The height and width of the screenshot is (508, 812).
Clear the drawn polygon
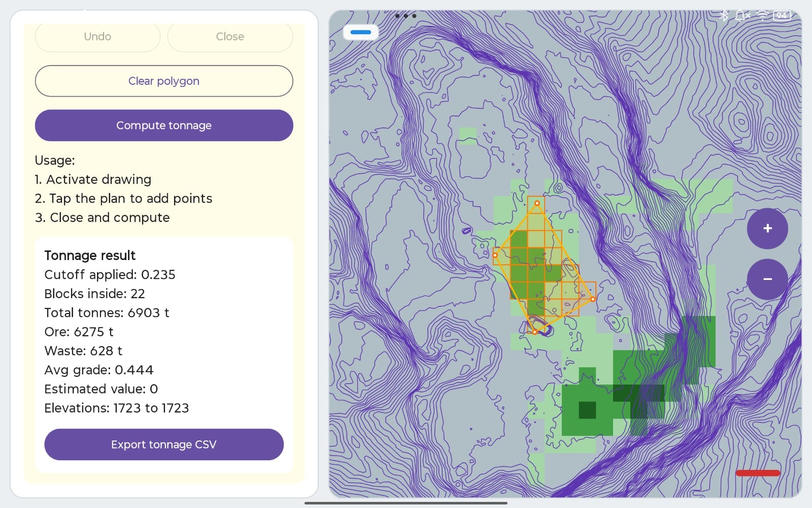164,81
